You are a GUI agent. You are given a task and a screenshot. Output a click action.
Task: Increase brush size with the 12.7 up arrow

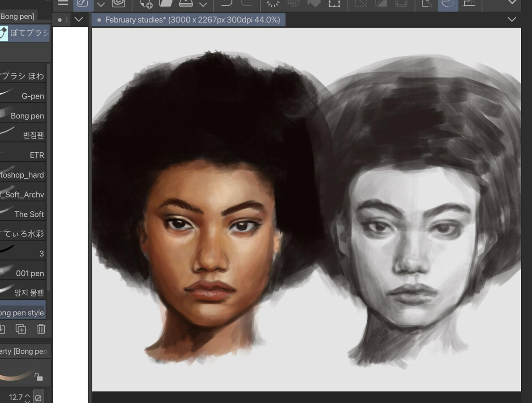27,395
